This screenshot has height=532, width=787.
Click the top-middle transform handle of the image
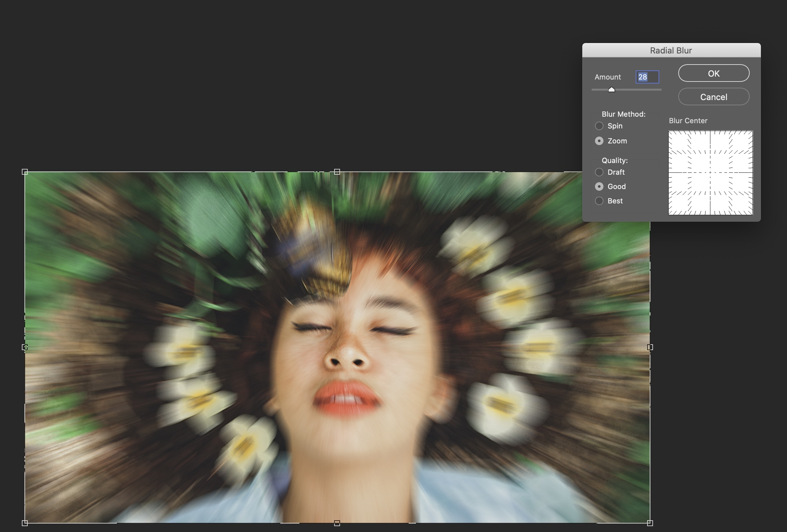point(337,172)
